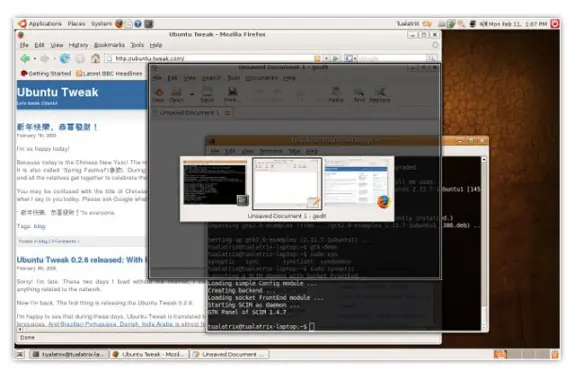Click the Ubuntu Tweak site title
This screenshot has width=575, height=376.
[58, 92]
